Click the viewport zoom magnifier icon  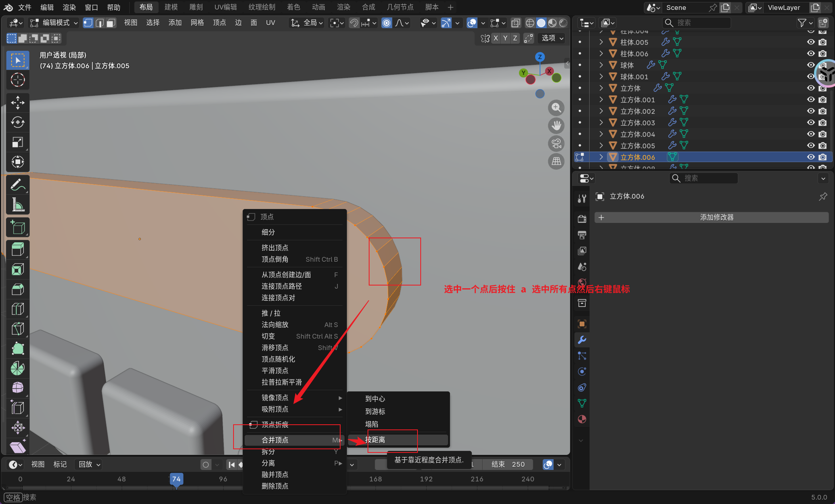click(556, 107)
